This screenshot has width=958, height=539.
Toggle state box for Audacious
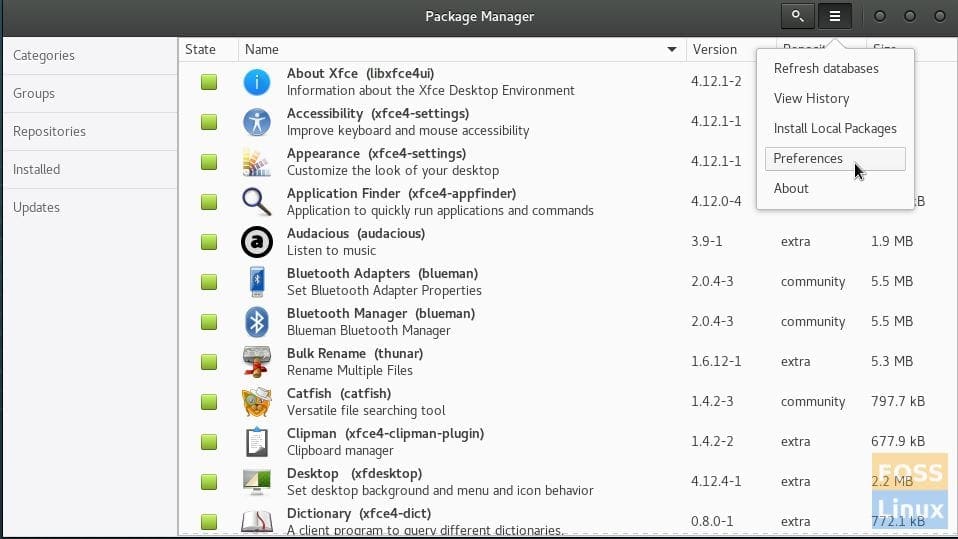[209, 242]
